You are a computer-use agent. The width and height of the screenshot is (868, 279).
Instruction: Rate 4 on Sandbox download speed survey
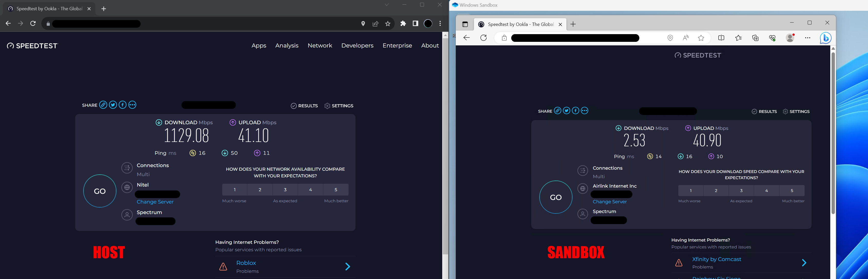(767, 190)
